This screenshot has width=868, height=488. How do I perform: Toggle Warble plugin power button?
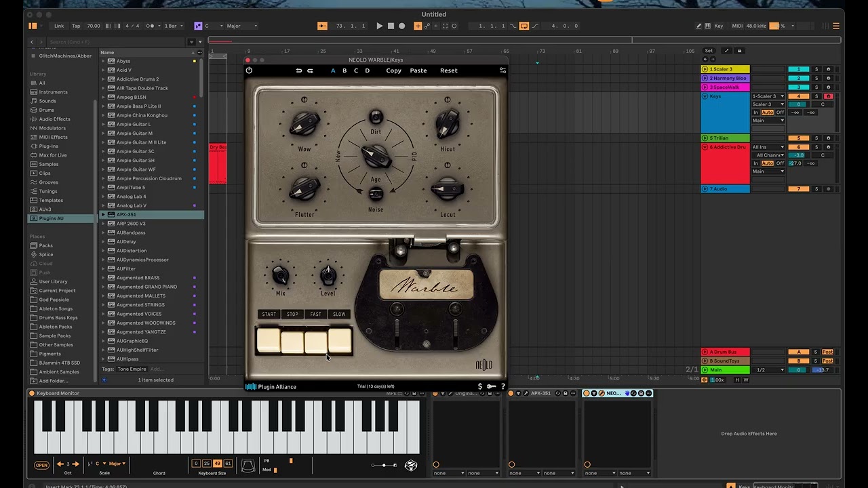[249, 70]
